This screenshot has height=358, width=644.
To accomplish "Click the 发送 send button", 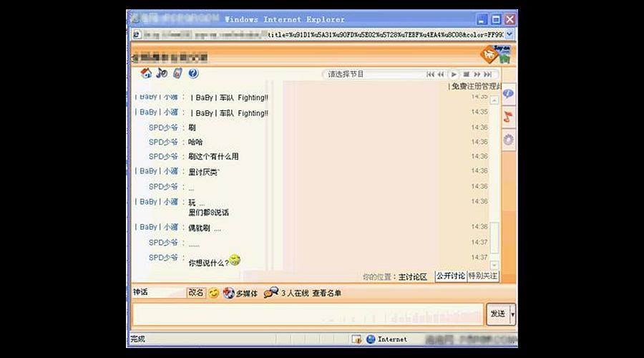I will tap(498, 314).
